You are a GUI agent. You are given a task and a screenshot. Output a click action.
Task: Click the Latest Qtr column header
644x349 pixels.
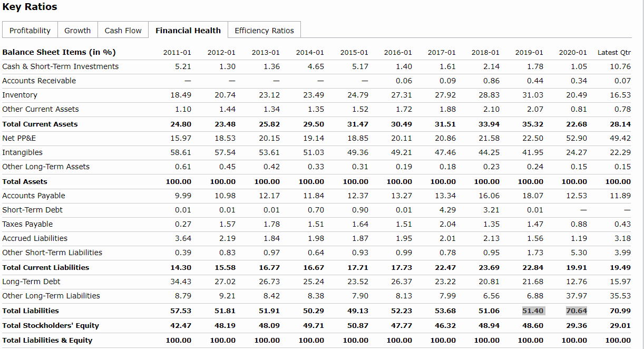pos(614,52)
